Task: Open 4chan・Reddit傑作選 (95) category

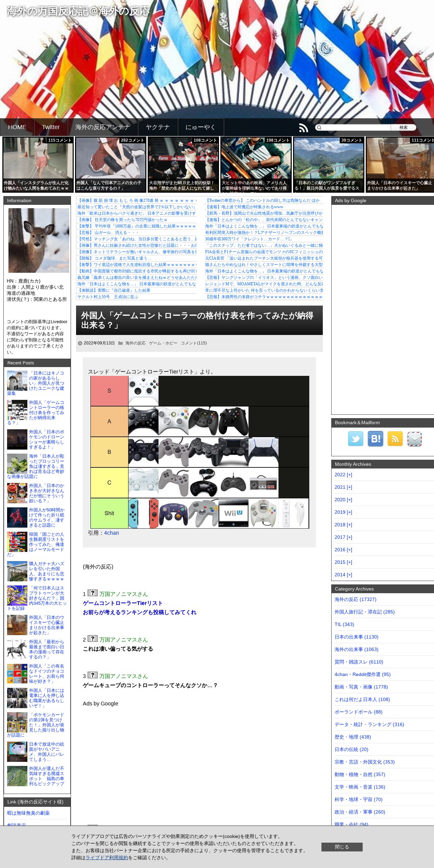Action: pos(362,674)
